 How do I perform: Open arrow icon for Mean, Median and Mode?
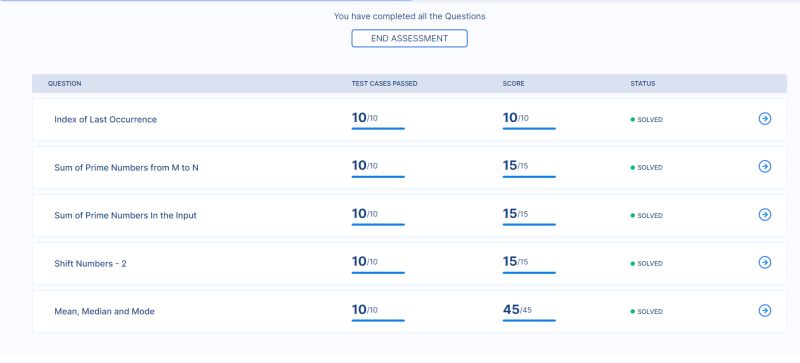click(x=764, y=311)
